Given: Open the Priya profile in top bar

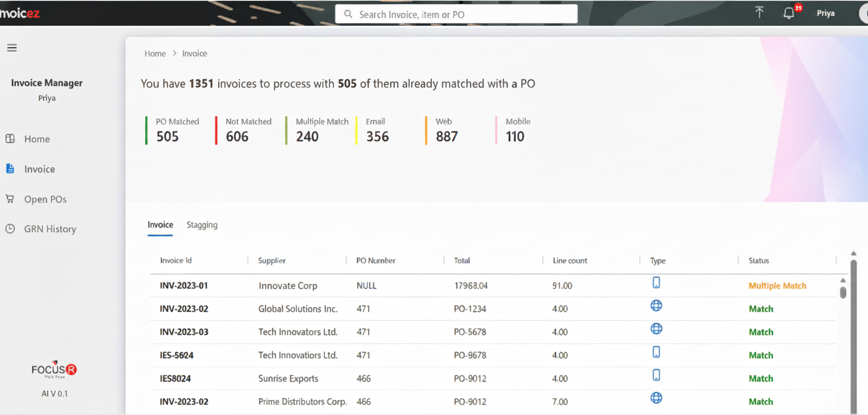Looking at the screenshot, I should point(826,12).
